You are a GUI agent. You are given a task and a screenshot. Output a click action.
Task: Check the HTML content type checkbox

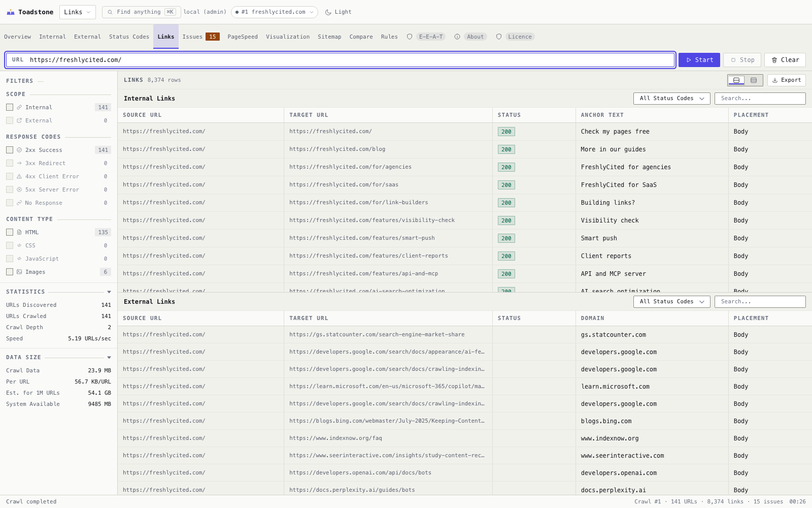coord(10,232)
